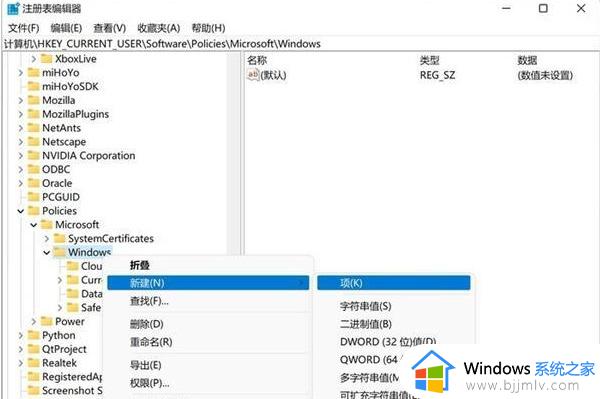
Task: Click the ODBC folder icon
Action: click(x=34, y=169)
